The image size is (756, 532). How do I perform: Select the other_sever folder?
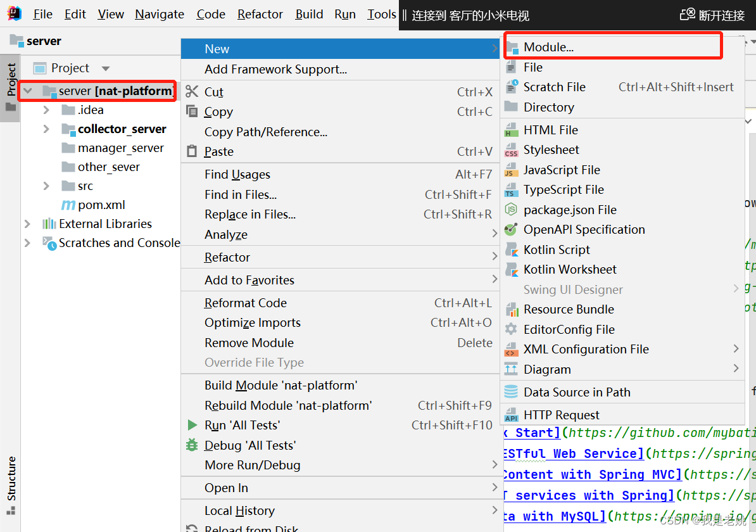108,167
